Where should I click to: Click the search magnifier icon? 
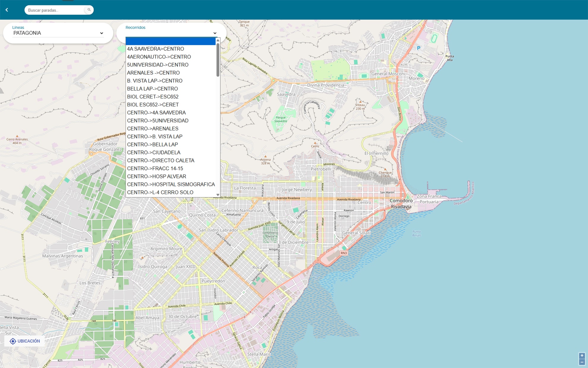point(89,10)
